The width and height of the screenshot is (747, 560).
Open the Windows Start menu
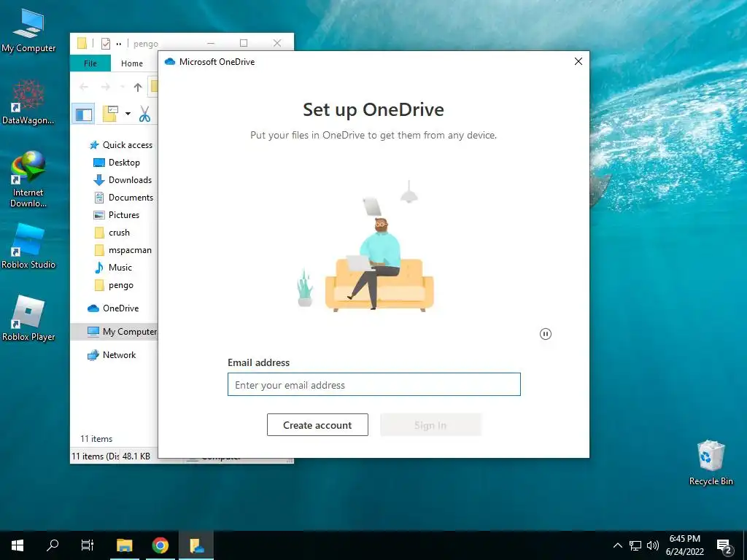click(x=18, y=545)
